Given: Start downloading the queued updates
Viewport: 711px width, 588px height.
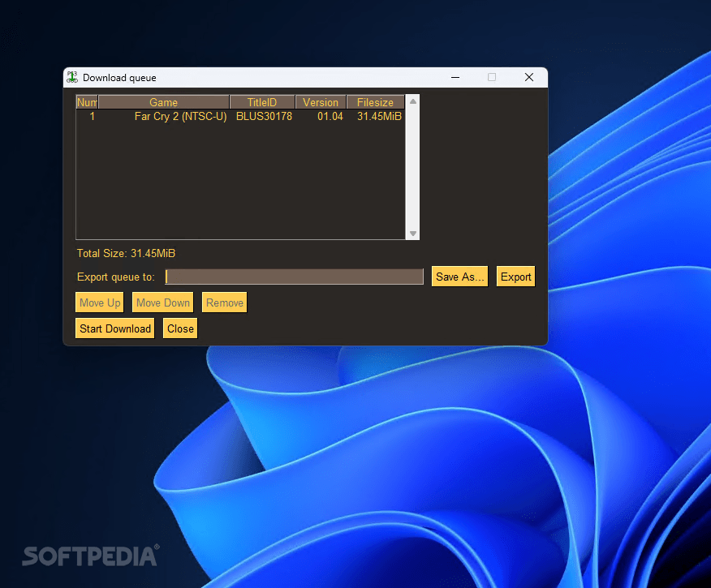Looking at the screenshot, I should point(115,328).
